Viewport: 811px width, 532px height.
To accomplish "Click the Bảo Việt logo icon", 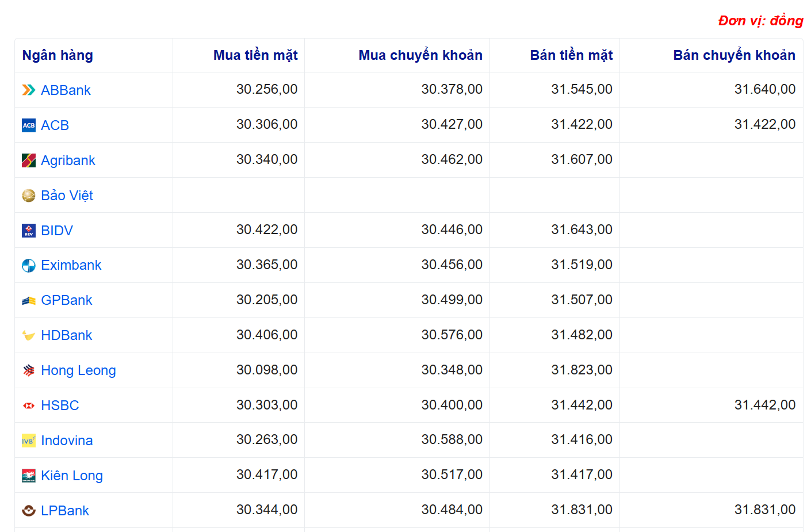I will click(x=29, y=196).
